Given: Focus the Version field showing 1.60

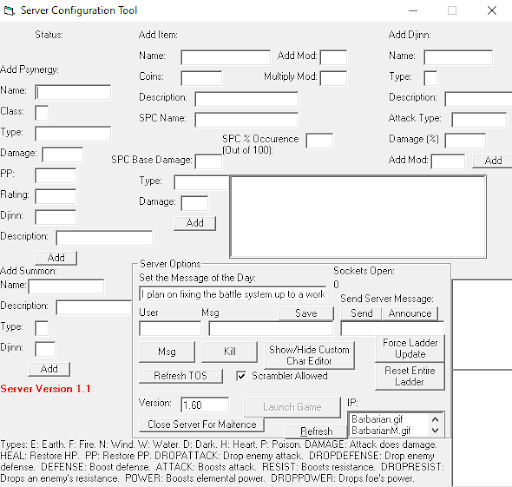Looking at the screenshot, I should 205,405.
